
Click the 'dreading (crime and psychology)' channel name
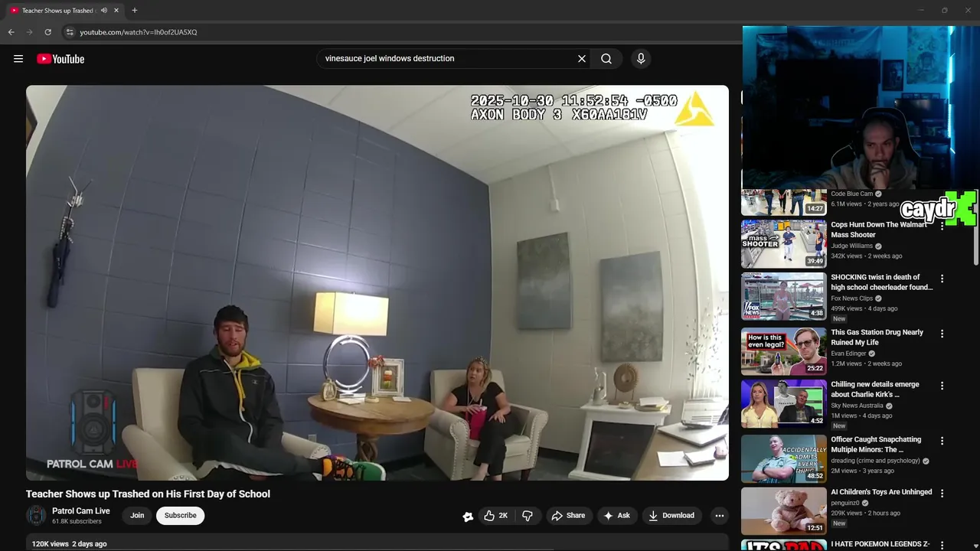(875, 461)
